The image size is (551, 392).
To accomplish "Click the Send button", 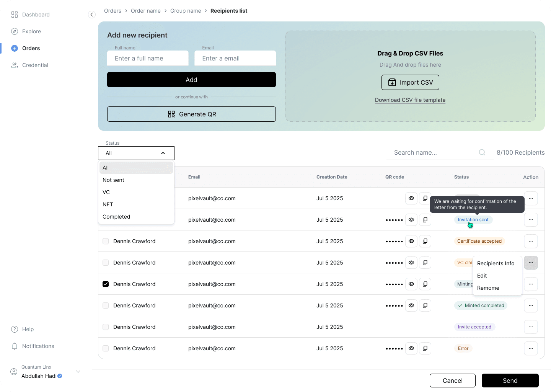I will [x=510, y=380].
